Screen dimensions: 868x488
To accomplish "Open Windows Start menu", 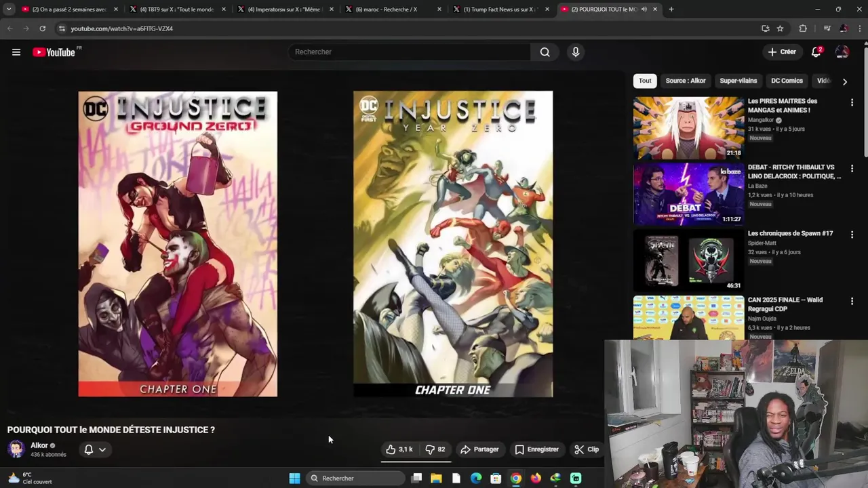I will tap(294, 479).
